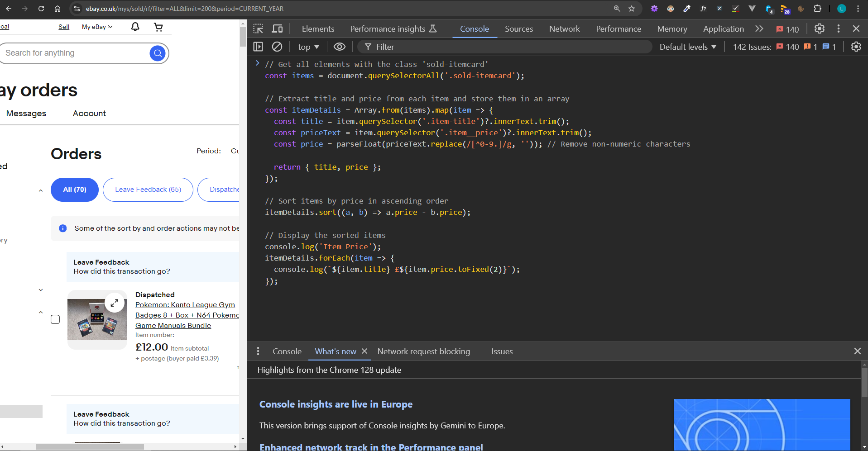This screenshot has height=451, width=868.
Task: Open the Chrome three-dot menu
Action: coord(858,9)
